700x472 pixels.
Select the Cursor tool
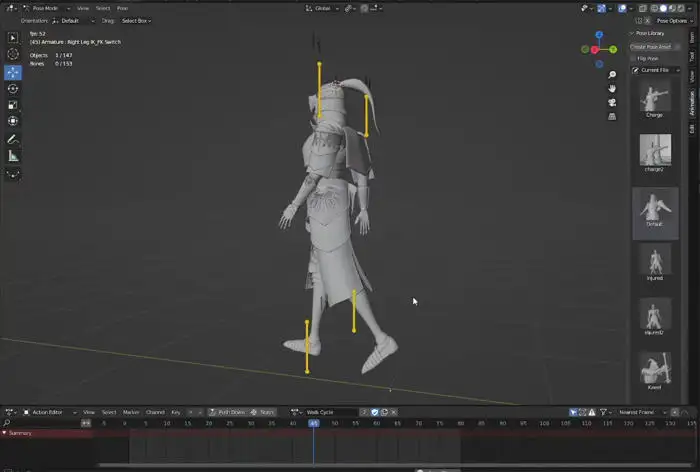(13, 54)
